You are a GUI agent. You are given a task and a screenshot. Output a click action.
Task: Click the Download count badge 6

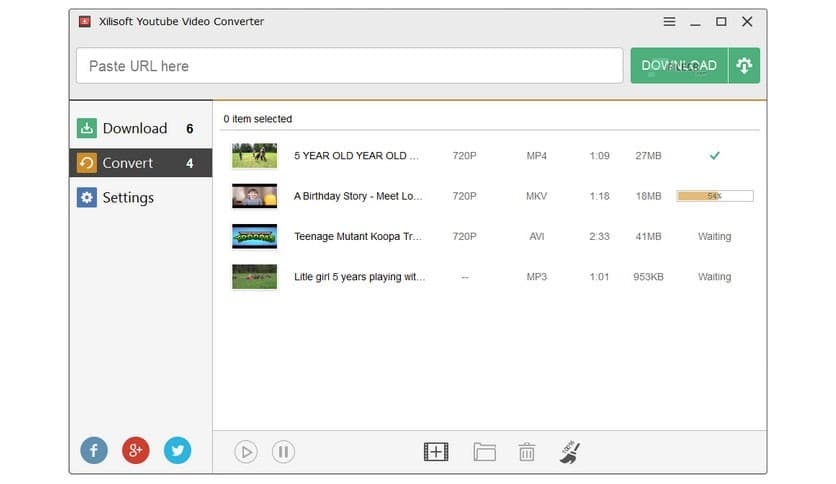tap(190, 128)
